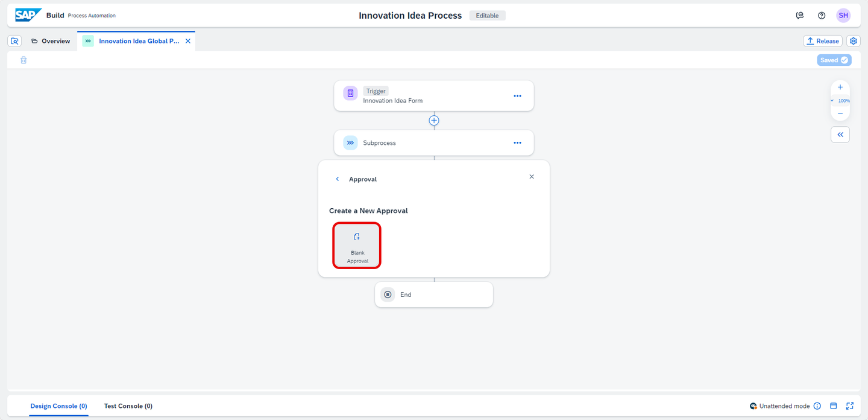Select the End step card

coord(434,294)
